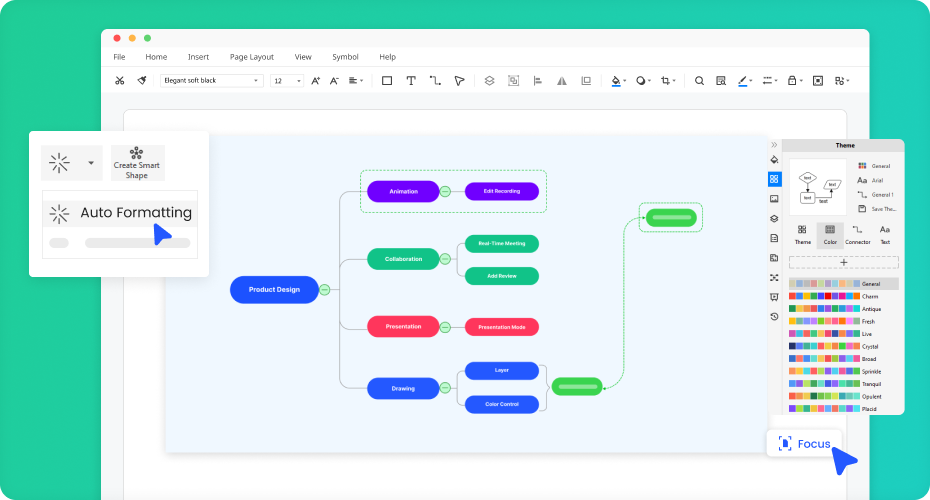Click the scissors Cut icon
This screenshot has height=500, width=930.
click(x=120, y=81)
